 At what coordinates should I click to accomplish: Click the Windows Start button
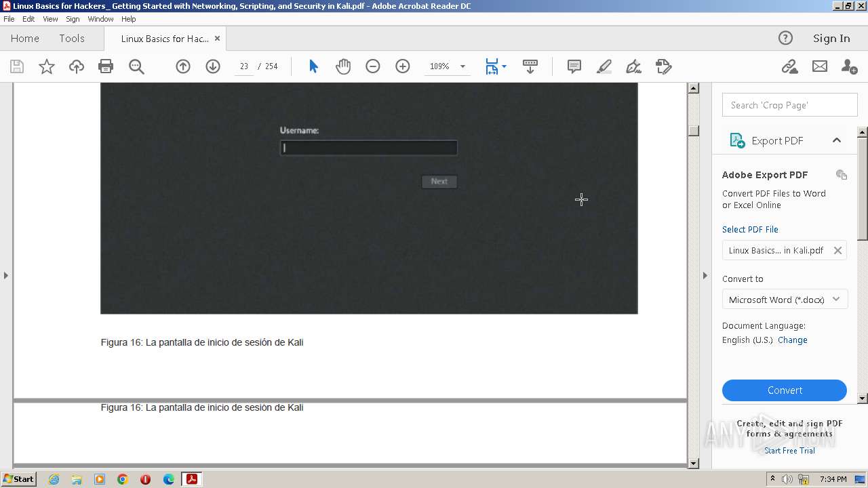[x=18, y=479]
